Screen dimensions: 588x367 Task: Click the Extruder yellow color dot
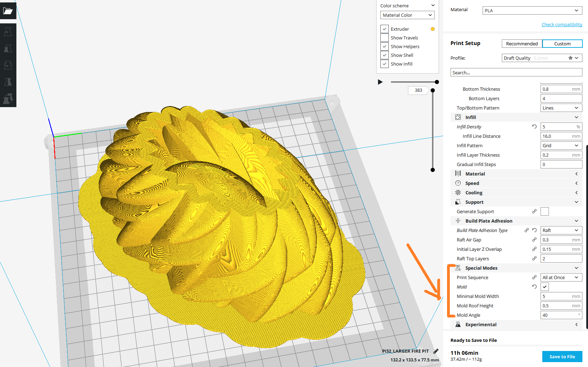pos(433,29)
